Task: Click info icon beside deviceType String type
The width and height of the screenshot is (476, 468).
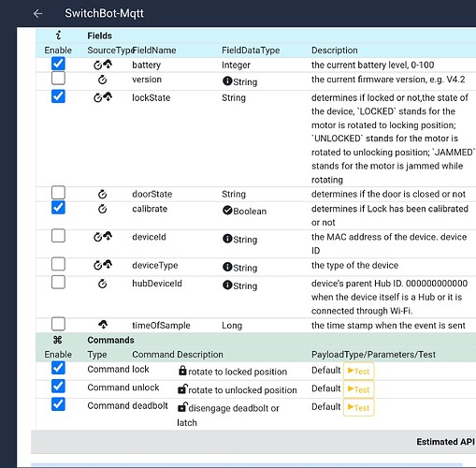Action: (227, 267)
